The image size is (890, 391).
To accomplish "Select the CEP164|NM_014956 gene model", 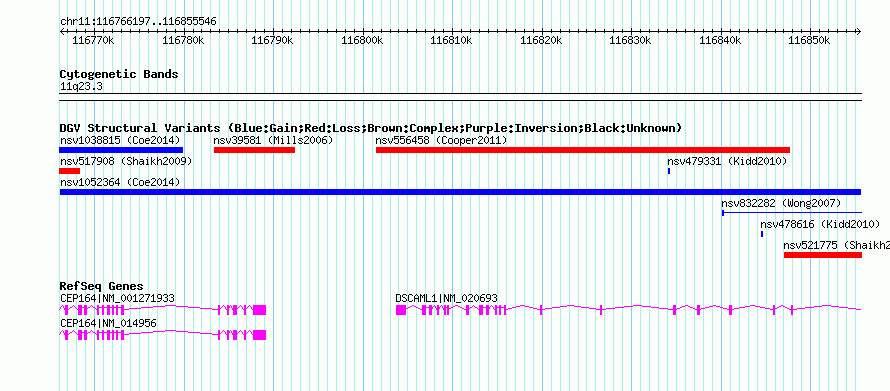I will click(162, 335).
